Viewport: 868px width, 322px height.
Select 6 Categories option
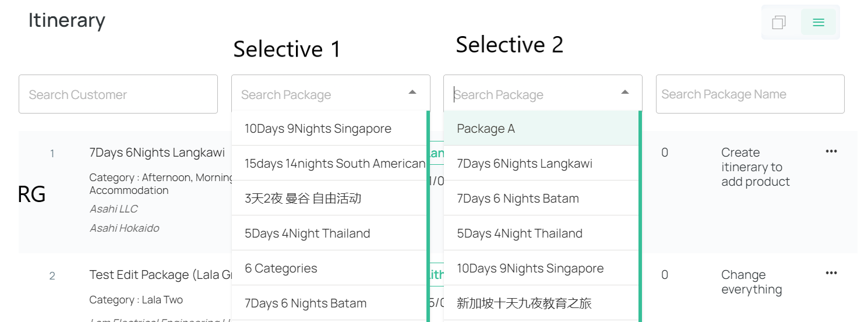(329, 268)
